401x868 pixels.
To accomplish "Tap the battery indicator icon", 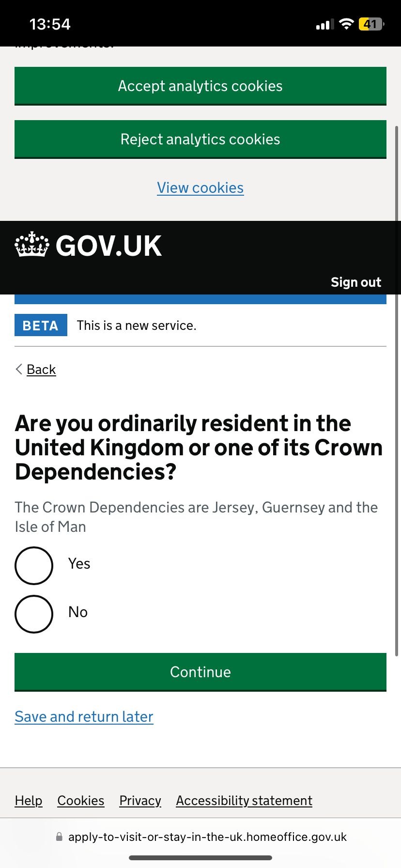I will [371, 24].
